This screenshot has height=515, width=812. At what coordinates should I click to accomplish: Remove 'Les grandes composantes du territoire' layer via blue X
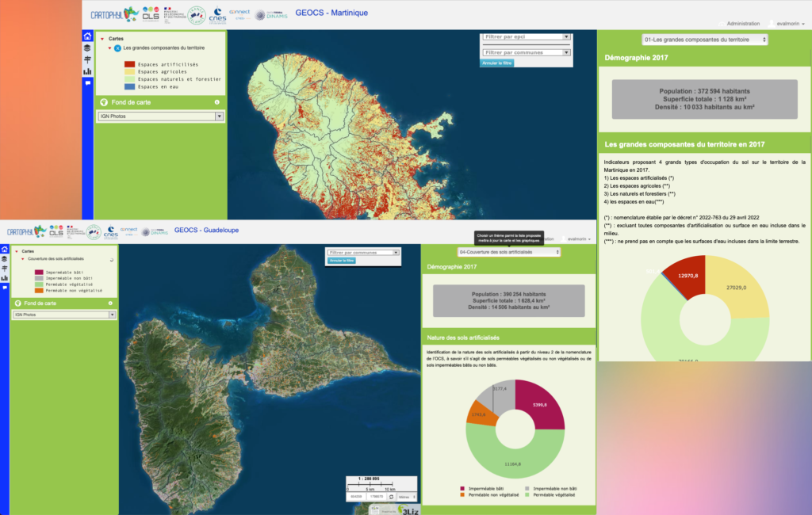coord(117,48)
